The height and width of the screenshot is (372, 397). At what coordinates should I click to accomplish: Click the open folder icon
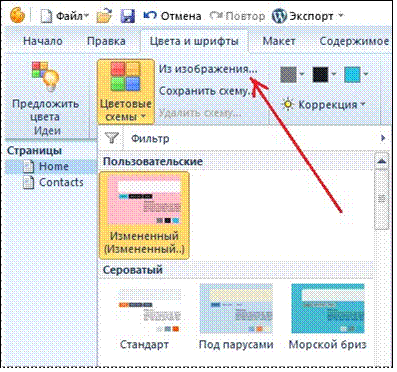click(104, 16)
